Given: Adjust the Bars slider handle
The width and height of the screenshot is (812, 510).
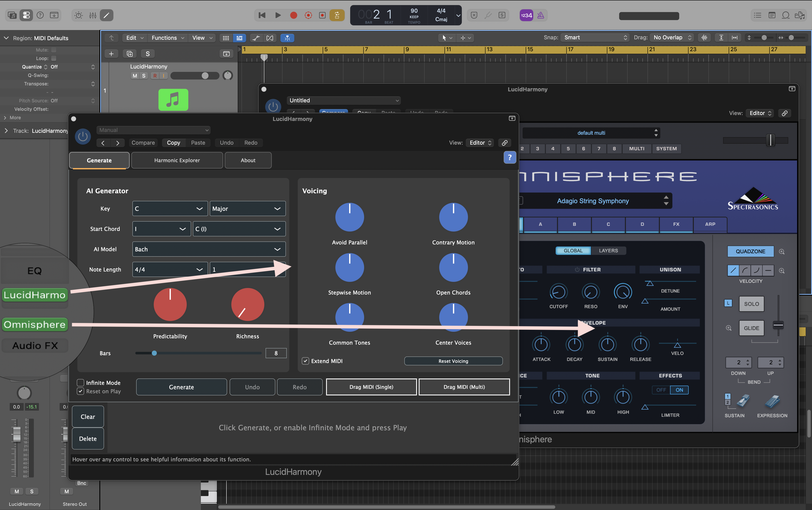Looking at the screenshot, I should [x=154, y=353].
